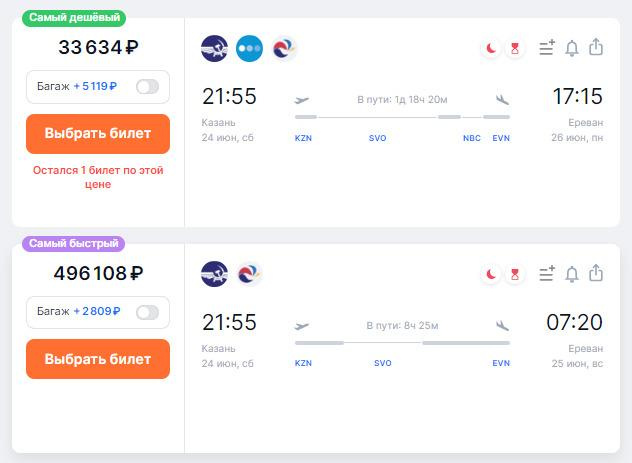Choose the ticket priced 496 108₽

tap(98, 359)
